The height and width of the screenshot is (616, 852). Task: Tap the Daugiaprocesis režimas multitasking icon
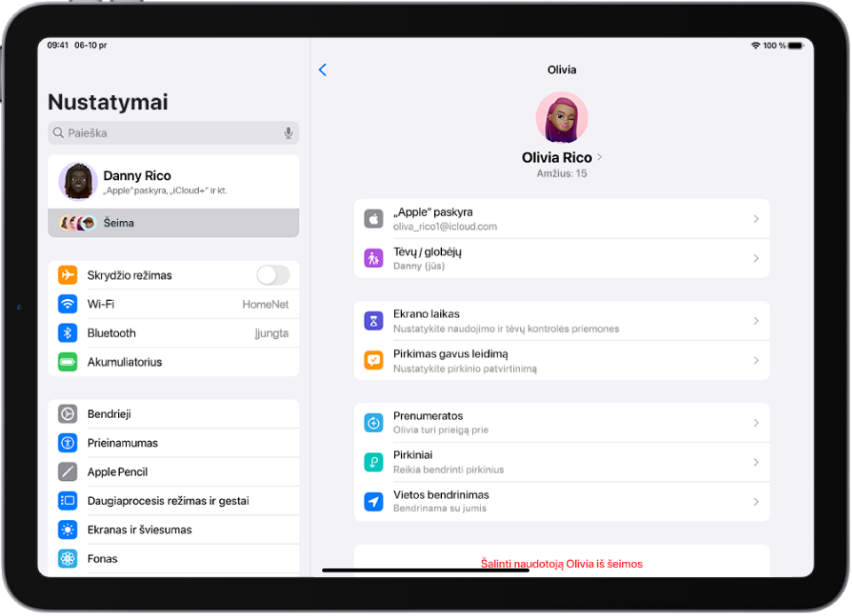pos(67,501)
